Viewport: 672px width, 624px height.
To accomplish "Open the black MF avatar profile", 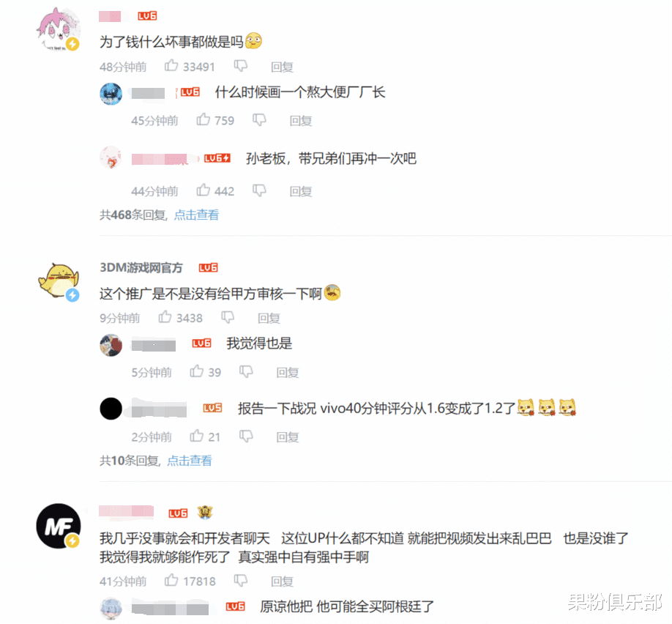I will pyautogui.click(x=59, y=526).
